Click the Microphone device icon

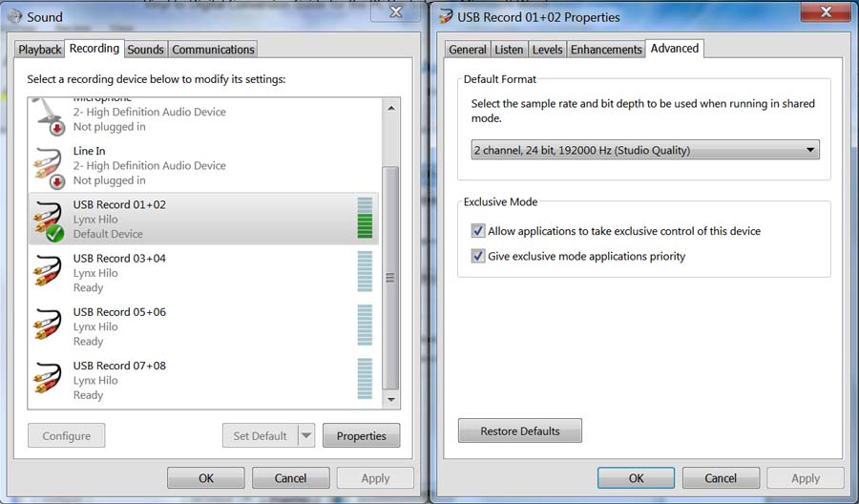click(49, 114)
